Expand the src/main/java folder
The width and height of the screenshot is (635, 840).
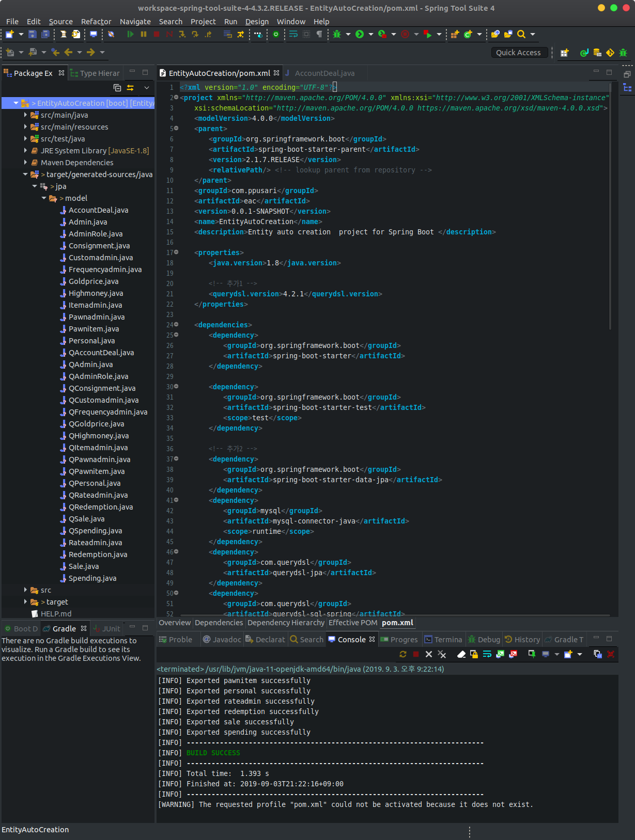[x=26, y=115]
